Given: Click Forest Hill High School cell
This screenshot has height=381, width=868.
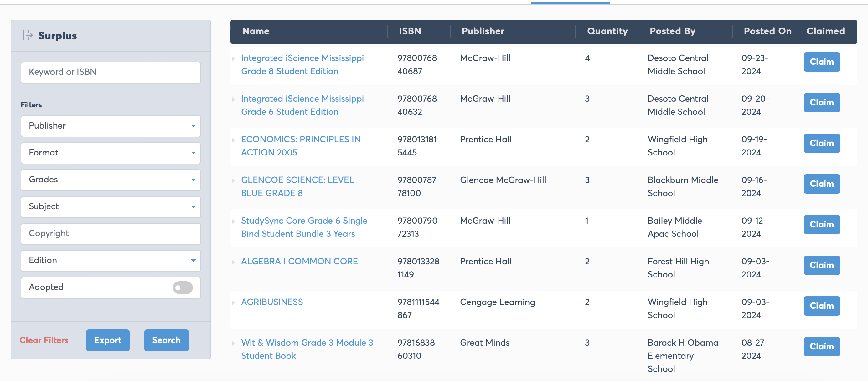Looking at the screenshot, I should (678, 268).
